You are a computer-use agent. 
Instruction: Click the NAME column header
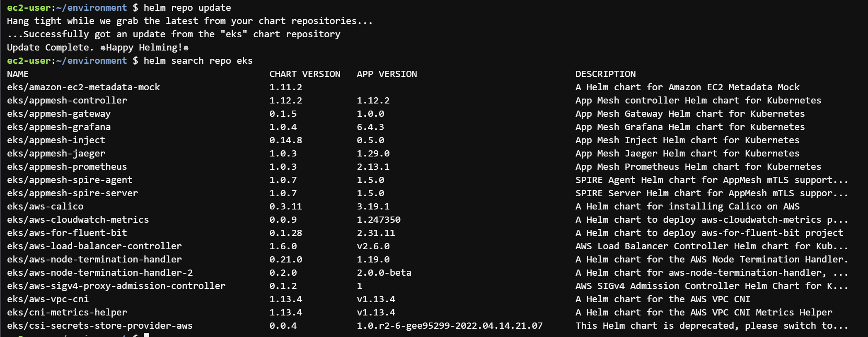[18, 74]
